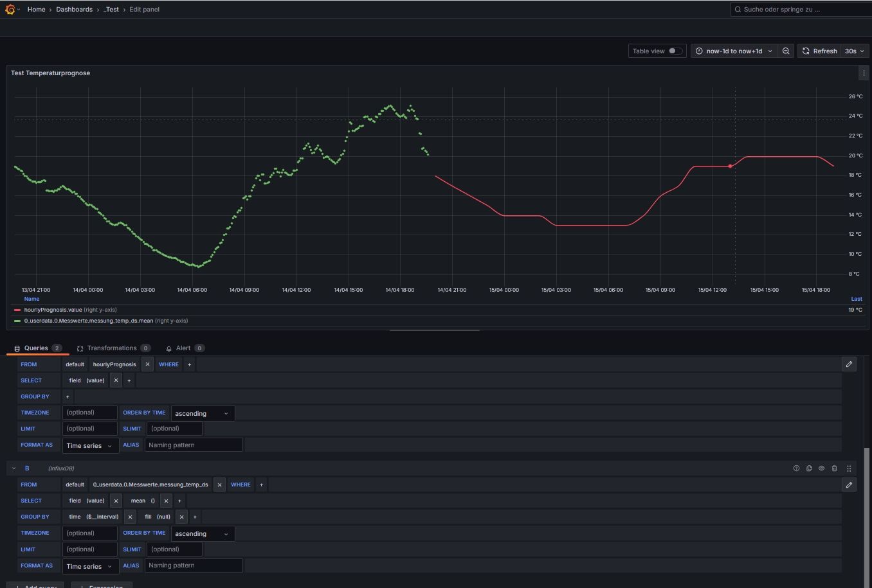Click the green legend color swatch
Screen dimensions: 872x588
point(17,321)
